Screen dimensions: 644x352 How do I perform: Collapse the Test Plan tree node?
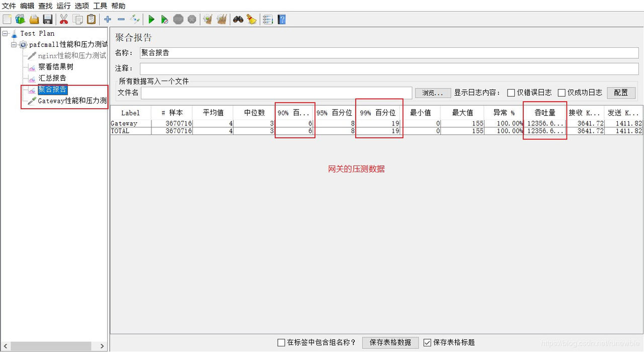tap(5, 33)
